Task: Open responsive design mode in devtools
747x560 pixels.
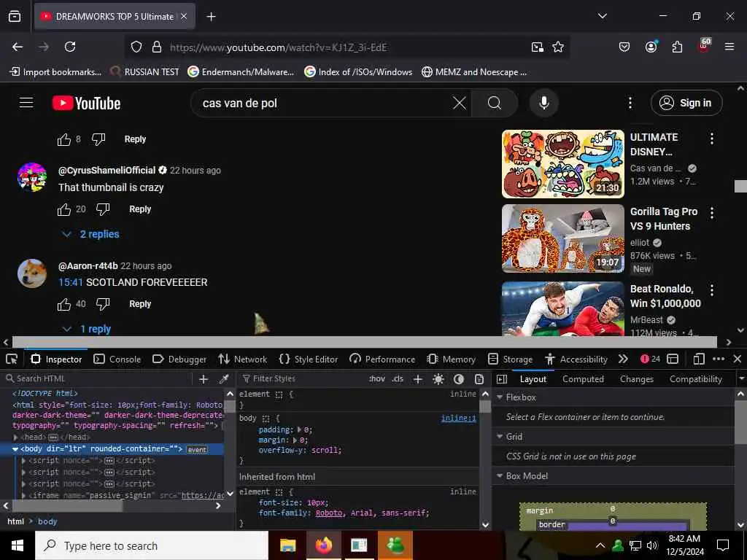Action: [698, 359]
